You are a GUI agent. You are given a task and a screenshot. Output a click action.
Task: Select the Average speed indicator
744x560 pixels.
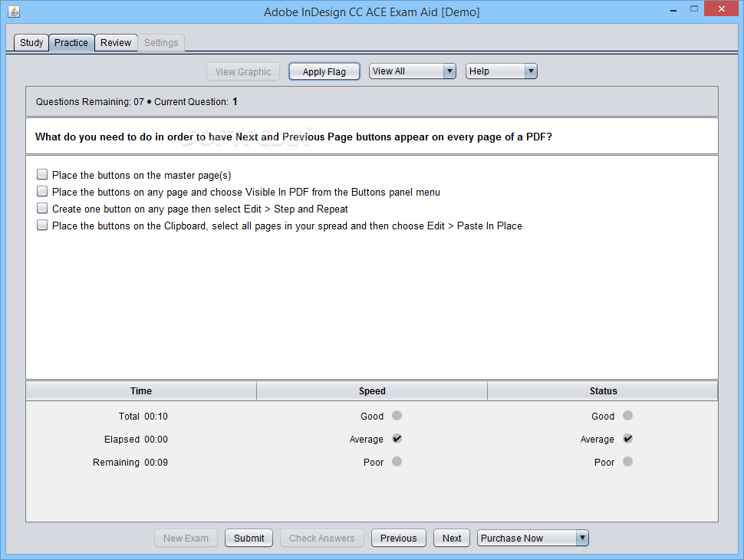[397, 439]
